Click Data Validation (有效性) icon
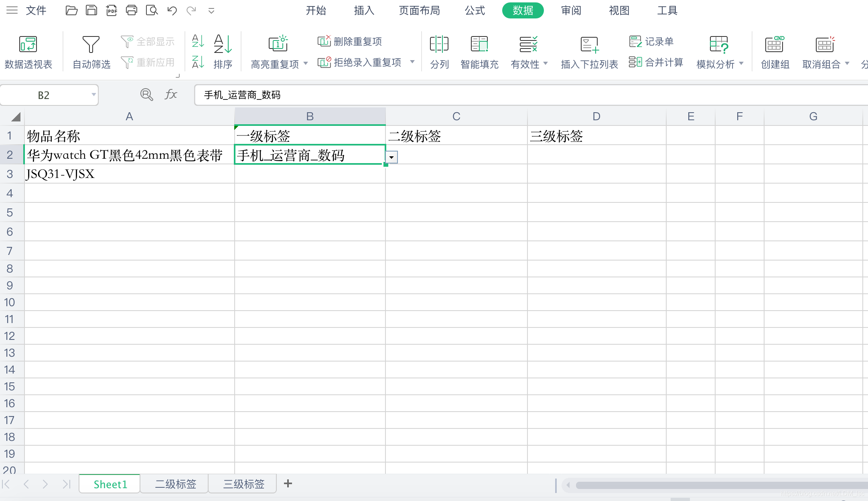 [528, 44]
